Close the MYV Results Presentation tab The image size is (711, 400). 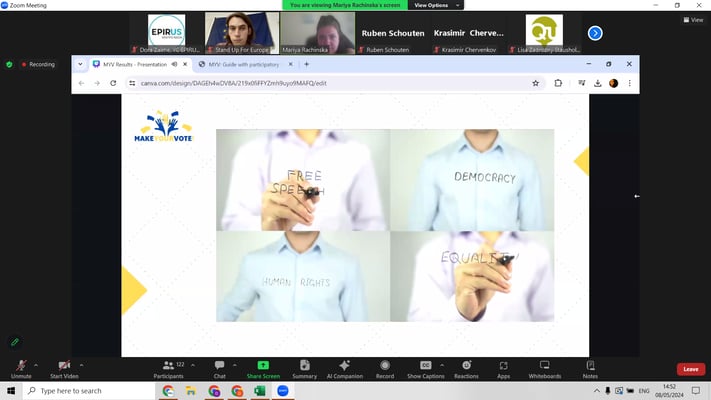[185, 64]
